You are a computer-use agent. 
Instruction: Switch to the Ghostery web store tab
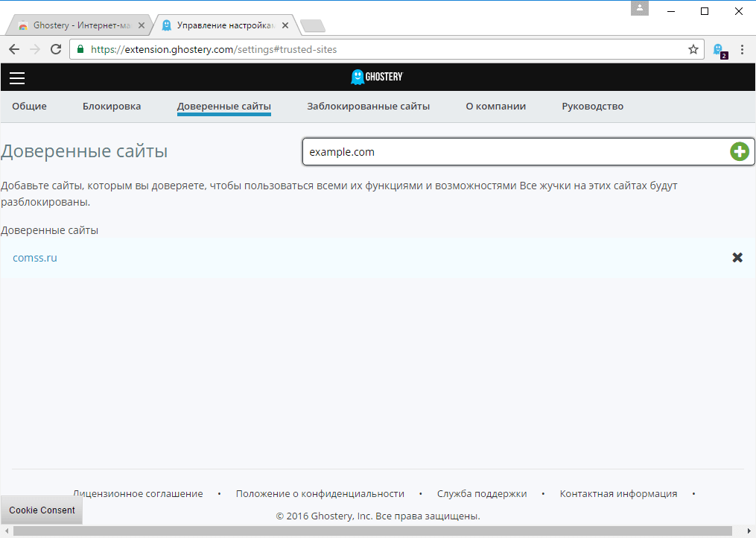[80, 25]
